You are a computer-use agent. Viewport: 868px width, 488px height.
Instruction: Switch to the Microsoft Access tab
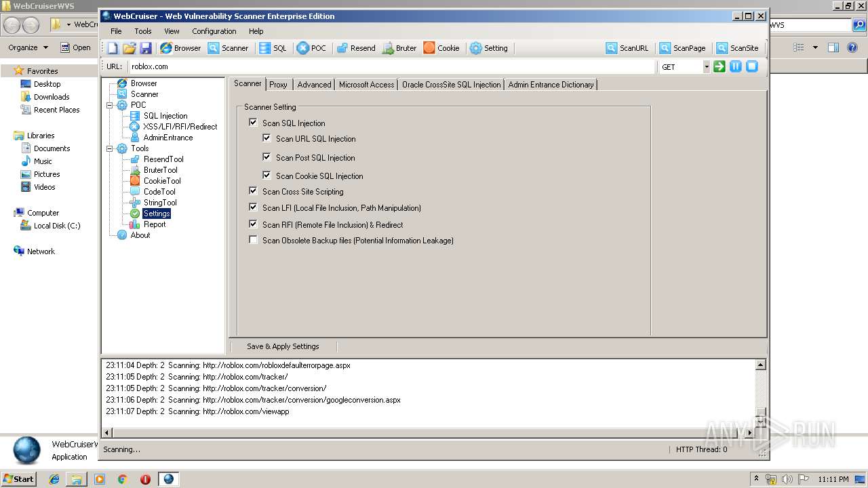pyautogui.click(x=366, y=85)
